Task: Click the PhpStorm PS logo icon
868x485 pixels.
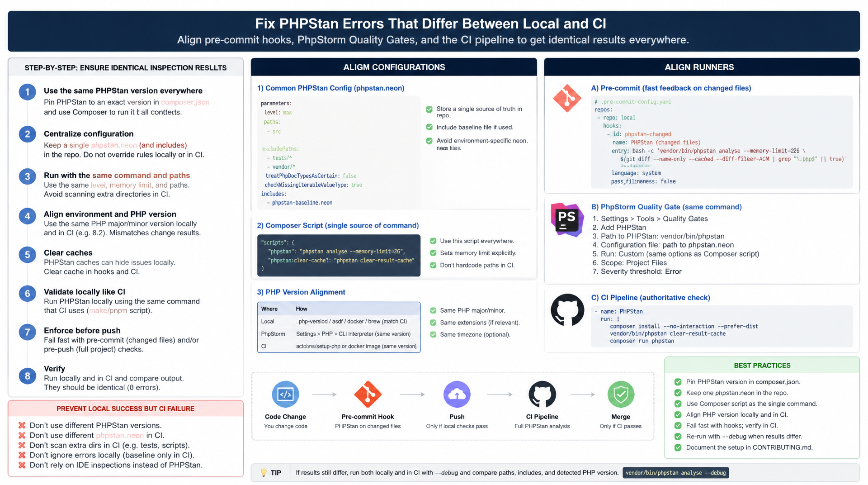Action: coord(567,220)
